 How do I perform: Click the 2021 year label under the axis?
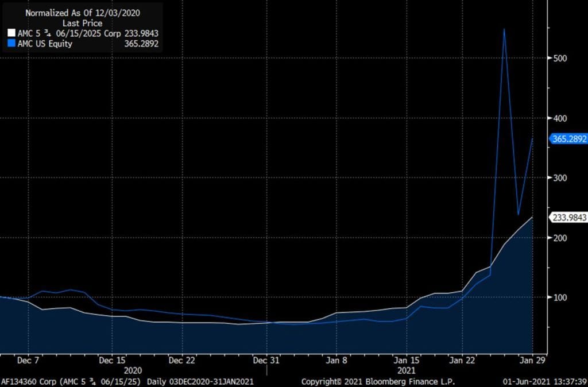click(407, 370)
